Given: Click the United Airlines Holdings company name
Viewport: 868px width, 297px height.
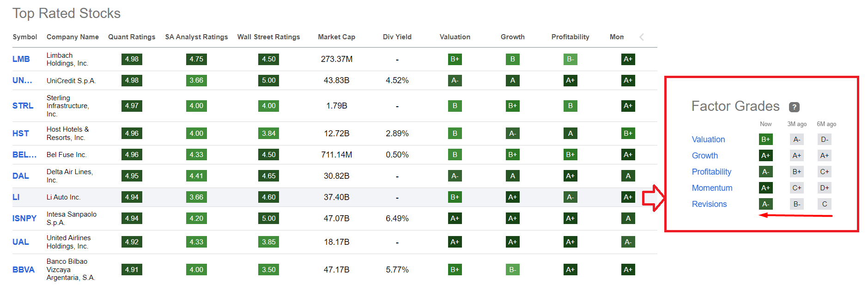Looking at the screenshot, I should pos(69,242).
